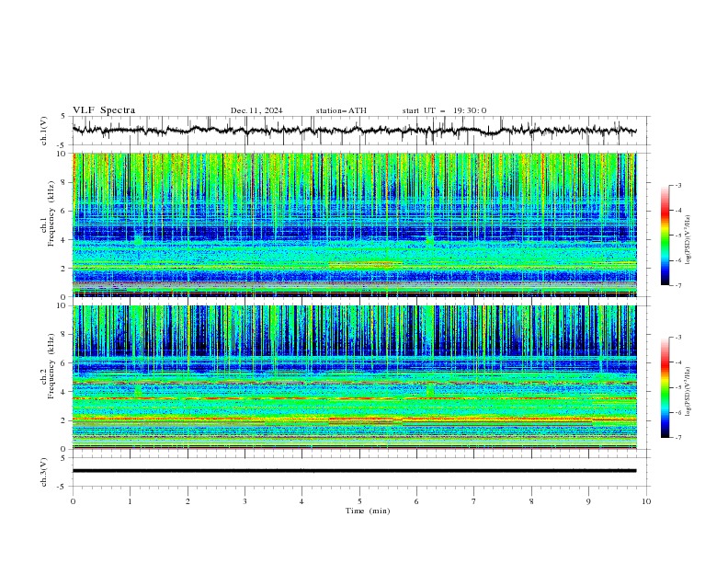Click the '10' frequency tick of ch.1 panel

pyautogui.click(x=63, y=154)
